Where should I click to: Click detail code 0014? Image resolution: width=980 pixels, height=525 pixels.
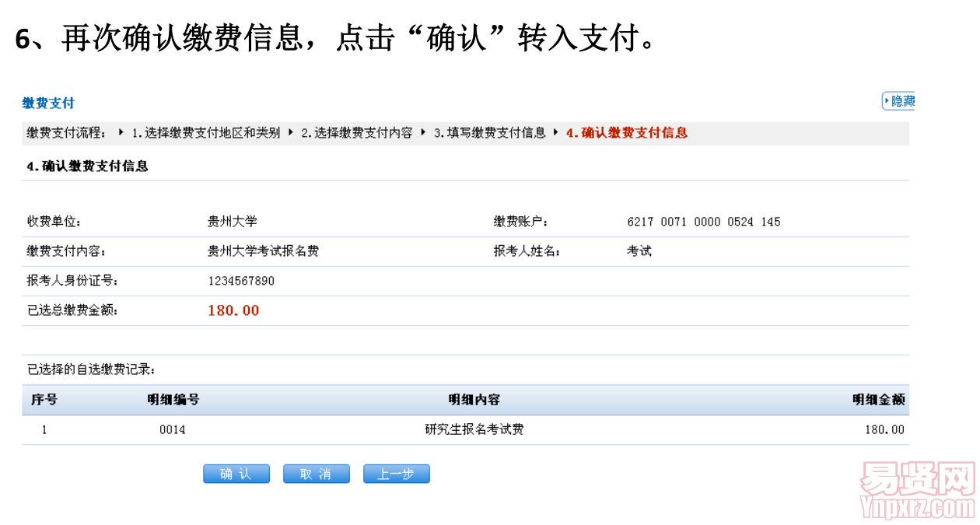[x=173, y=429]
